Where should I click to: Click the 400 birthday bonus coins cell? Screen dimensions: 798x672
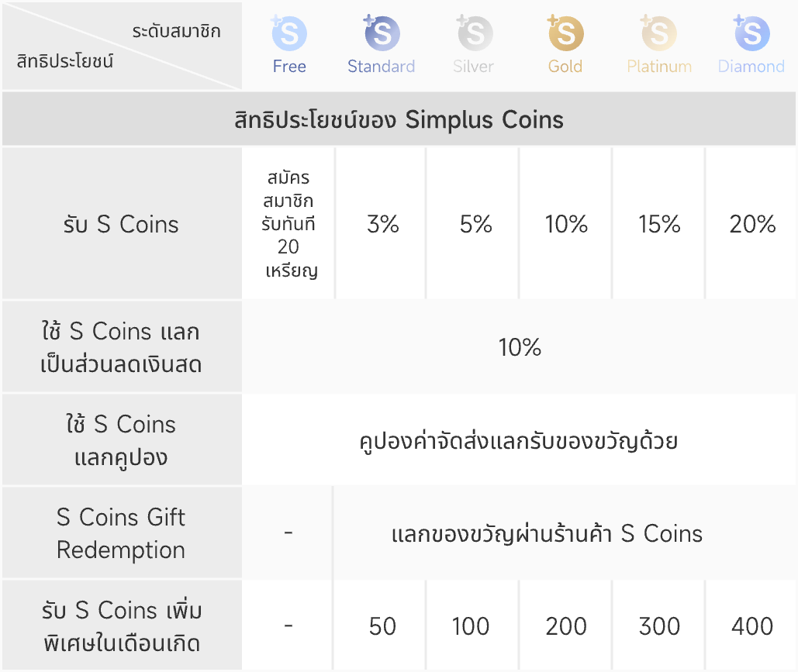(752, 626)
